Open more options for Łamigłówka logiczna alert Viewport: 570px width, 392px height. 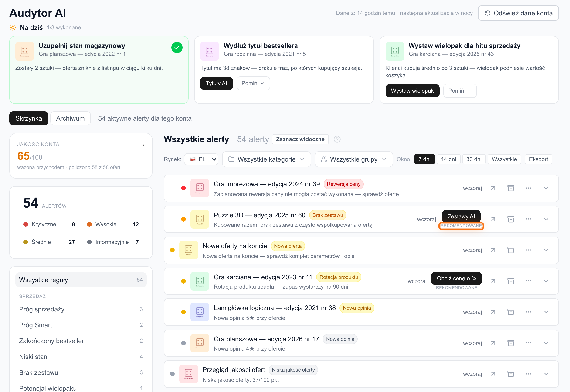(x=529, y=312)
